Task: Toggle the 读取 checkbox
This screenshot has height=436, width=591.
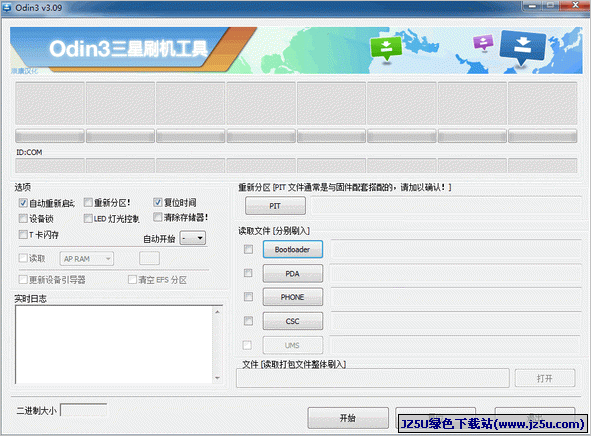Action: (x=23, y=258)
